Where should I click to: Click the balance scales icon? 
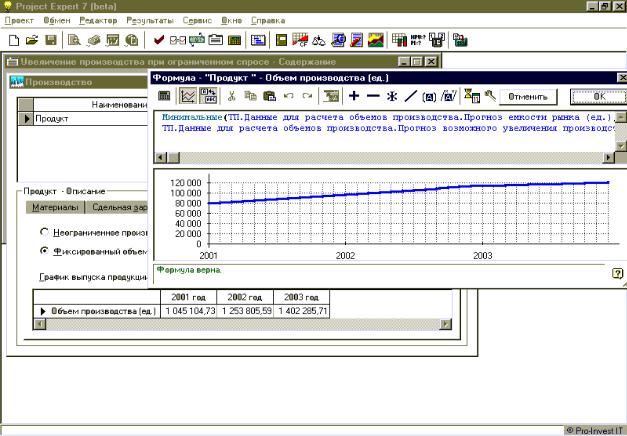(x=319, y=40)
